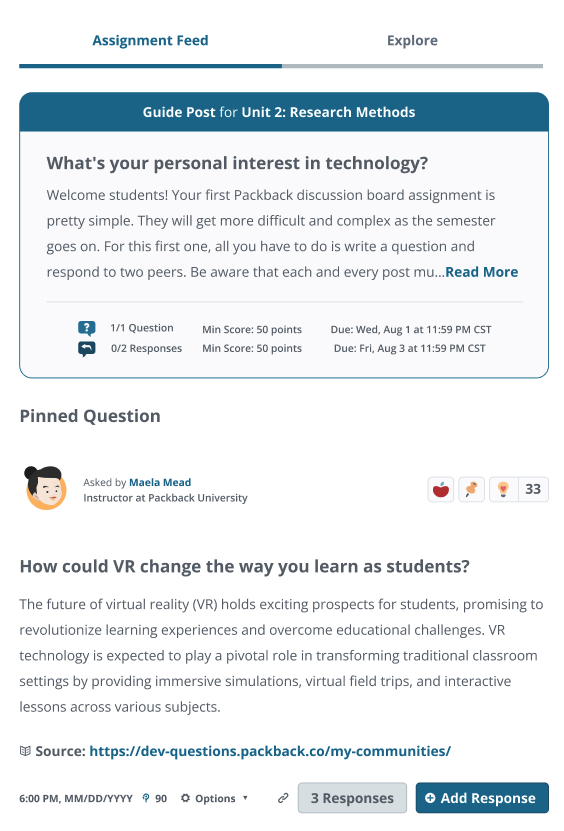The width and height of the screenshot is (564, 831).
Task: Click the reply arrow responses icon
Action: (87, 349)
